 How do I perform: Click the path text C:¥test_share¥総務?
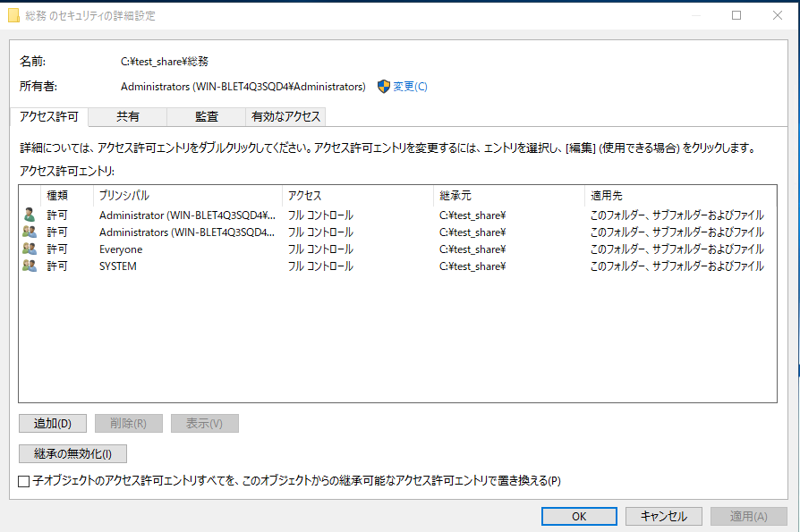click(165, 62)
